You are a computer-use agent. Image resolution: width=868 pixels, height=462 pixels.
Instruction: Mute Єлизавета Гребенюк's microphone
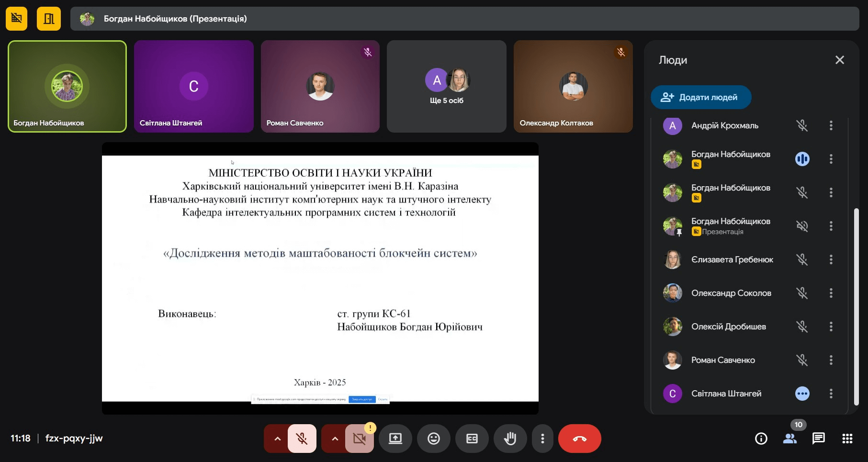(x=802, y=259)
